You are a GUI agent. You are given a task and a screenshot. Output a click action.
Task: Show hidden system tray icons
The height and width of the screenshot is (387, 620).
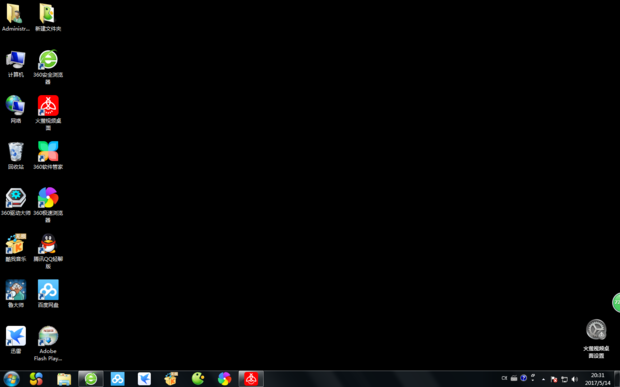(x=543, y=379)
